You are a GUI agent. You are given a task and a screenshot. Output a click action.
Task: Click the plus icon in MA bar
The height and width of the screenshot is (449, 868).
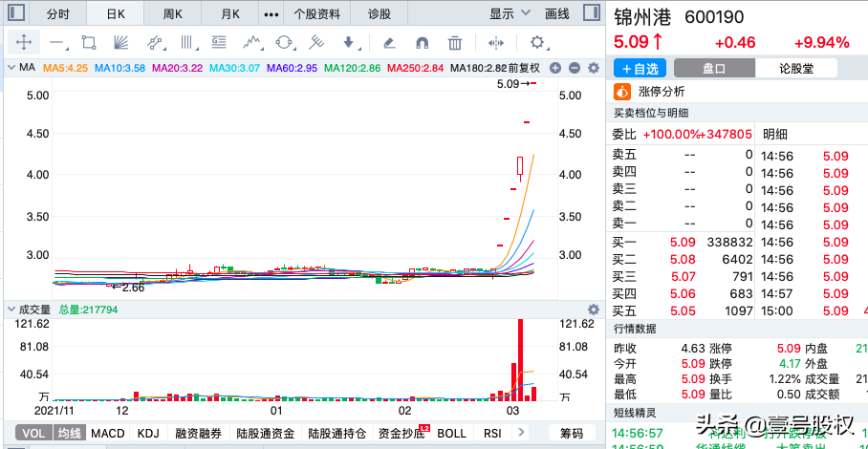tap(555, 68)
